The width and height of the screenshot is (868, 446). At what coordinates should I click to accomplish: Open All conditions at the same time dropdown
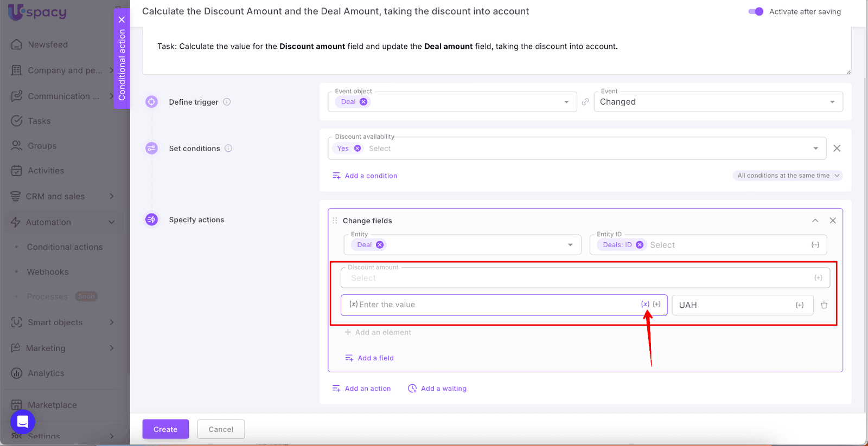point(788,176)
